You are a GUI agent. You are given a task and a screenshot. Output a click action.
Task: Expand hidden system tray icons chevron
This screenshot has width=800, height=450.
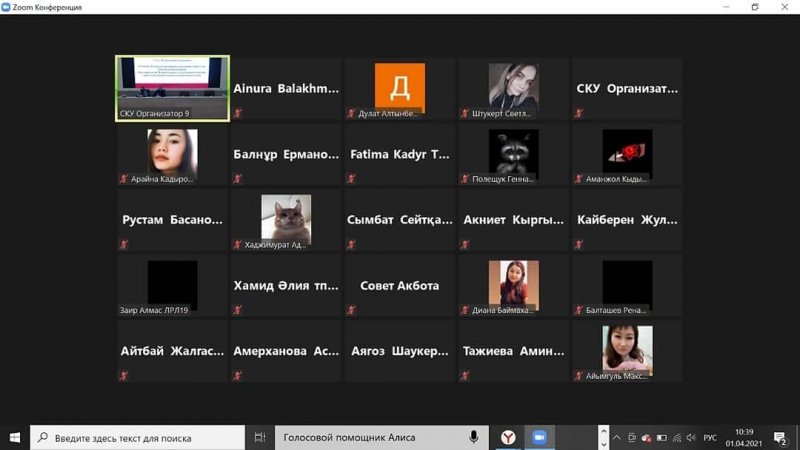coord(617,437)
